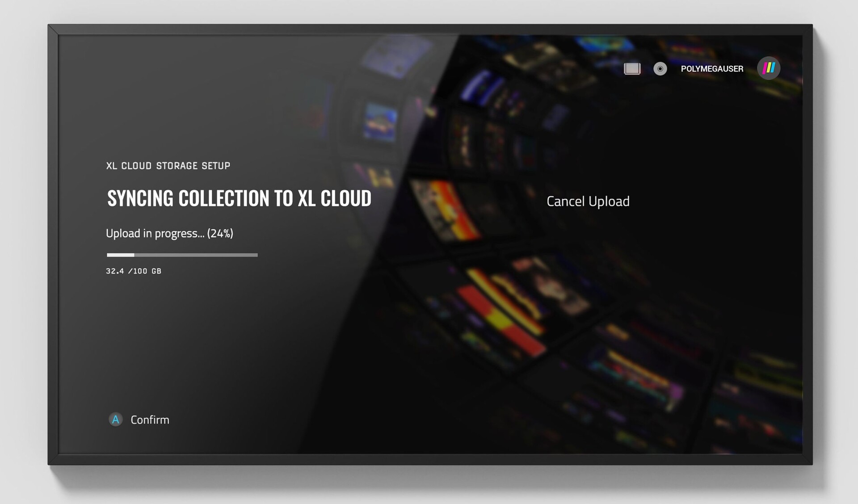Click the Confirm label

(x=150, y=420)
